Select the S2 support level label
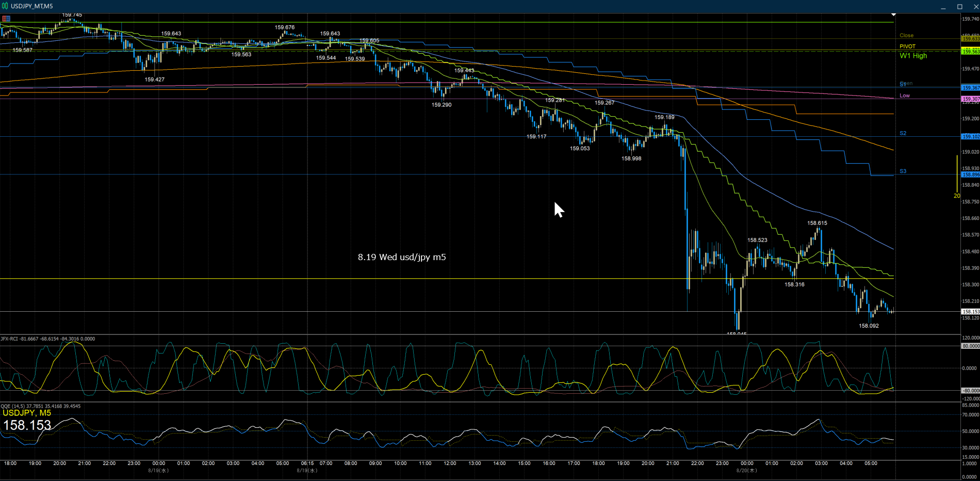The image size is (980, 481). (903, 133)
